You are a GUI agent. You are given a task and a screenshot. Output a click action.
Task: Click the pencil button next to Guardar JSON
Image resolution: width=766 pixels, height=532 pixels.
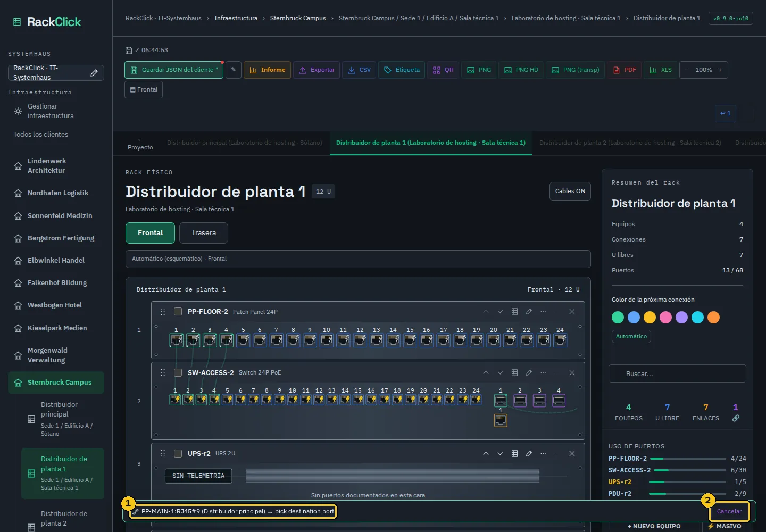pyautogui.click(x=234, y=70)
